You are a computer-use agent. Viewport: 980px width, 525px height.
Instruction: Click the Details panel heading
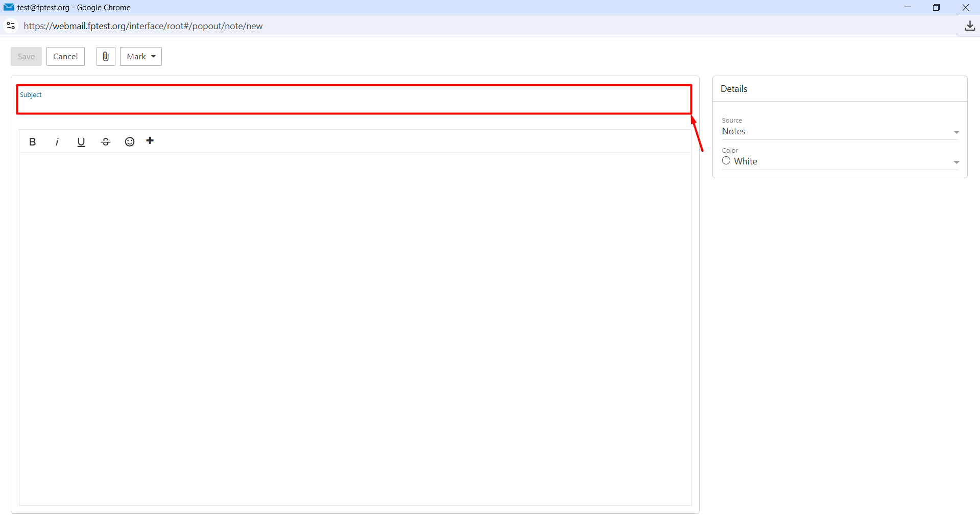pyautogui.click(x=734, y=89)
